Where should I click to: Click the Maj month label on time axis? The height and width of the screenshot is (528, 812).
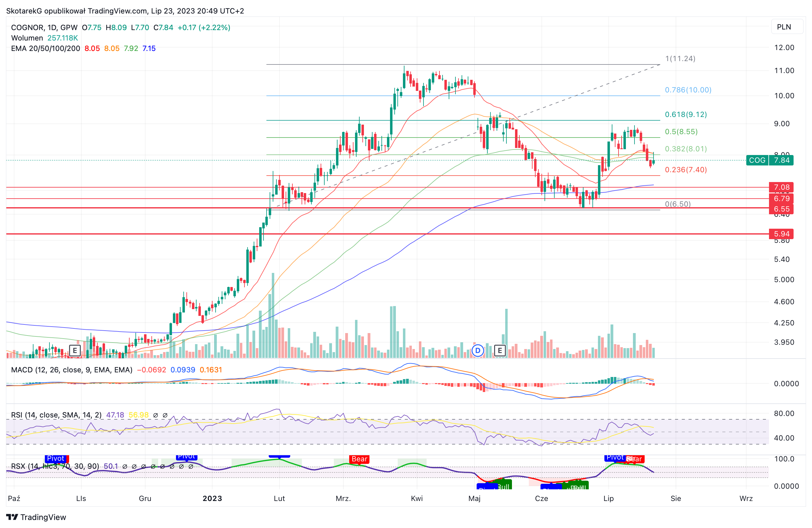[474, 499]
